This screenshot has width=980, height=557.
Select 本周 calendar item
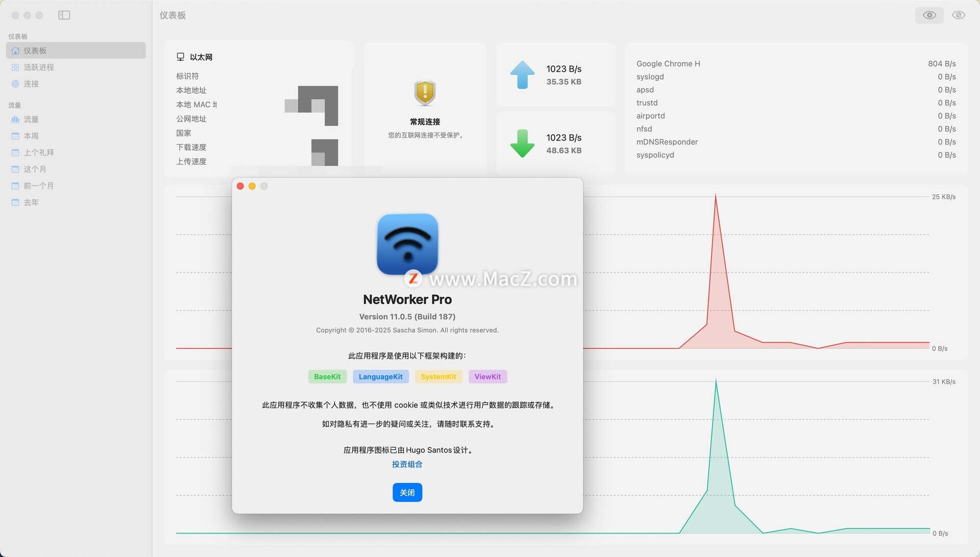click(31, 136)
